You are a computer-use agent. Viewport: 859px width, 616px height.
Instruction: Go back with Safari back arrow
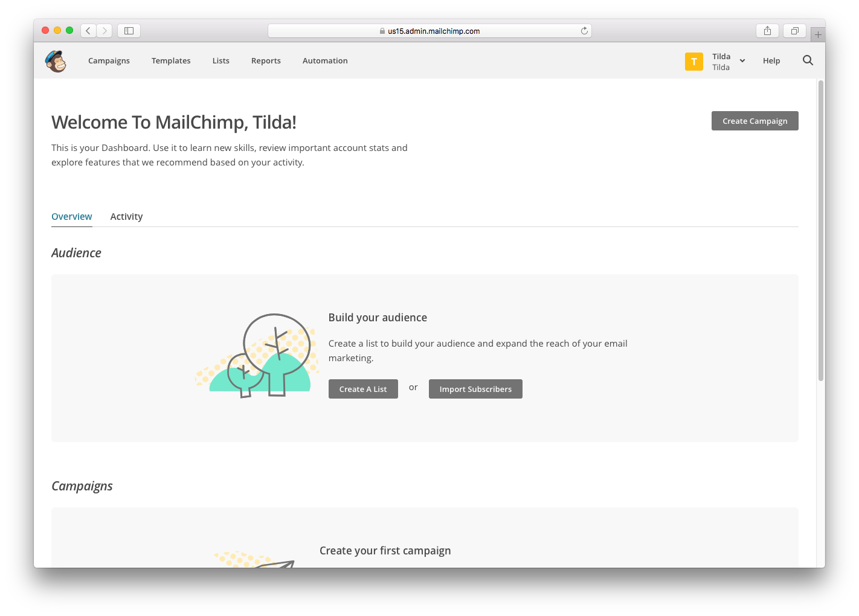88,31
